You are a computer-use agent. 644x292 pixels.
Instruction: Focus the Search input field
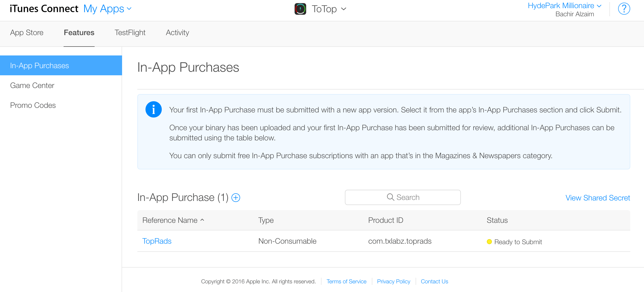click(x=403, y=197)
